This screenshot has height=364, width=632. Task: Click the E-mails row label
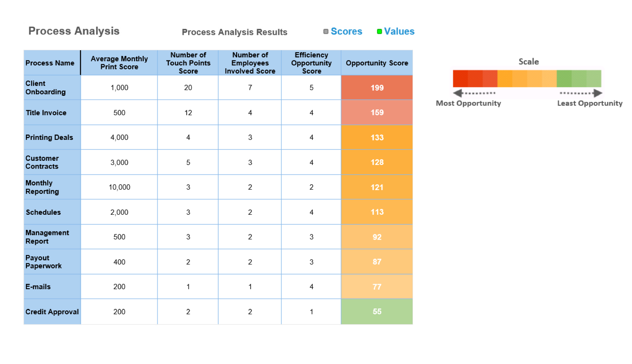tap(38, 287)
